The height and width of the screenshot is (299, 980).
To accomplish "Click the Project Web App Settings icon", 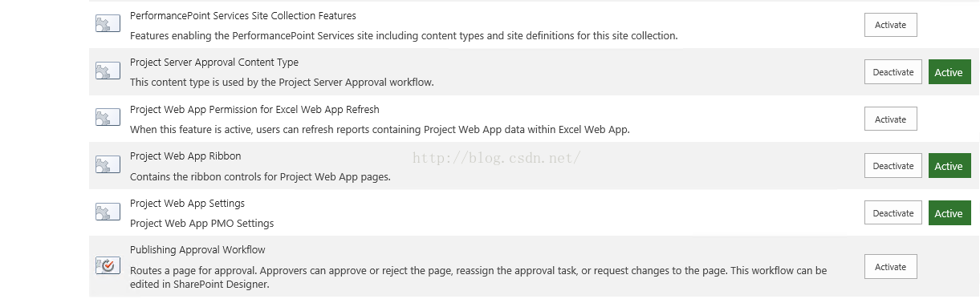I will point(108,212).
